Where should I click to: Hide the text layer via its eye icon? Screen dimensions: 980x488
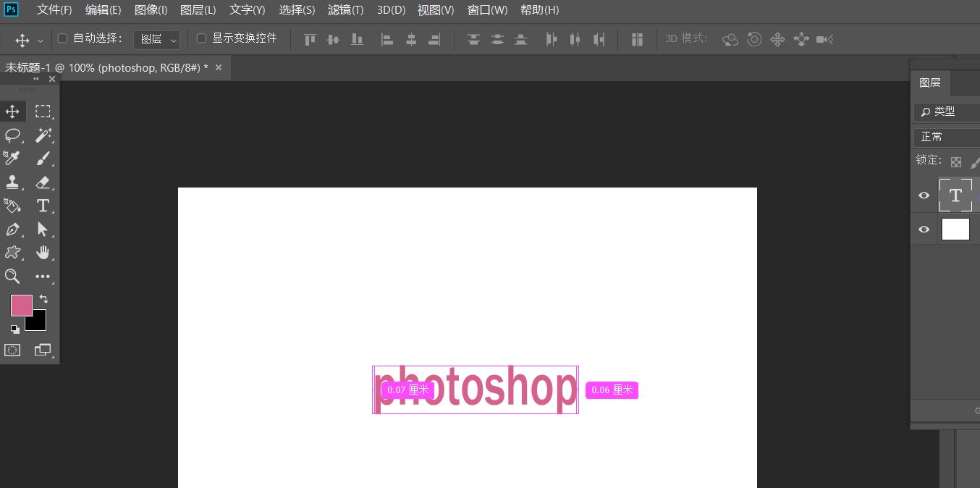[924, 195]
